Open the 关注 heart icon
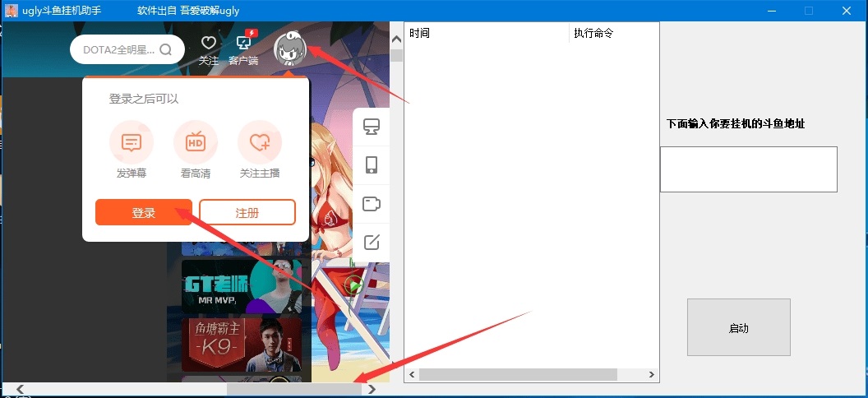Screen dimensions: 868x398 click(x=208, y=43)
